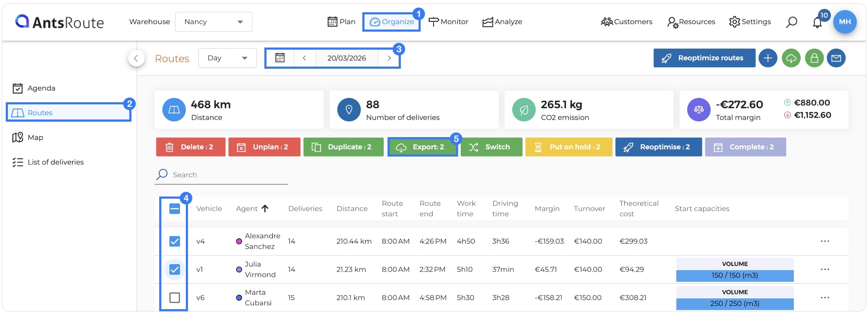The image size is (868, 316).
Task: Click the 210.44 km distance cell
Action: pos(354,241)
